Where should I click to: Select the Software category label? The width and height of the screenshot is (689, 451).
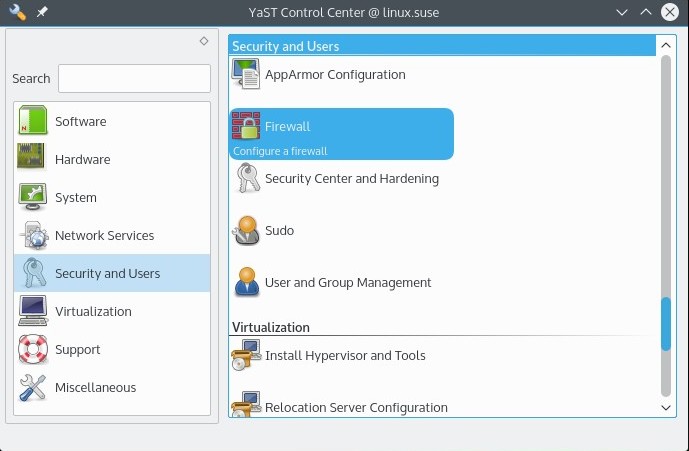pos(81,121)
